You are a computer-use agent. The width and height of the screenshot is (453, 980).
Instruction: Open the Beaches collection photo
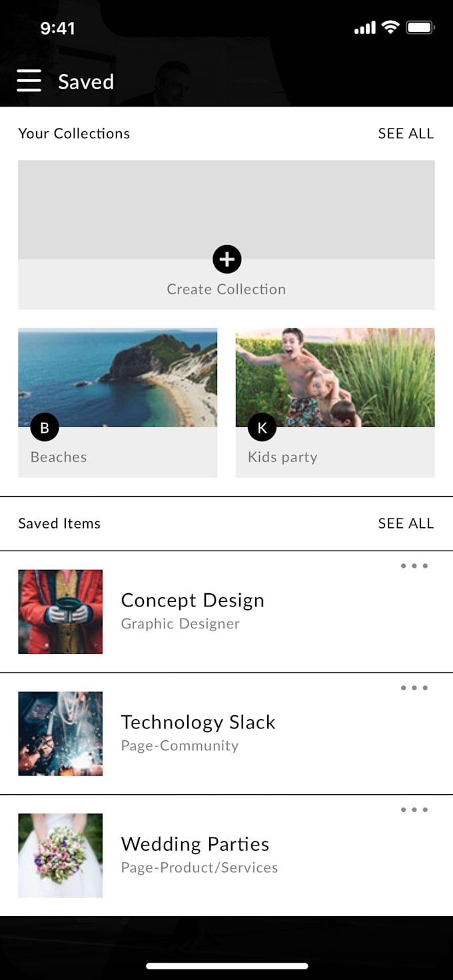(117, 377)
